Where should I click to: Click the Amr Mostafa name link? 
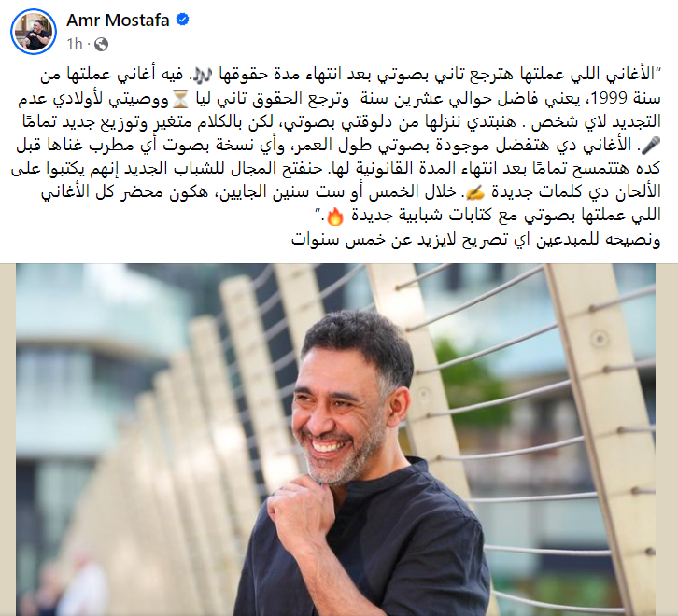(x=118, y=21)
